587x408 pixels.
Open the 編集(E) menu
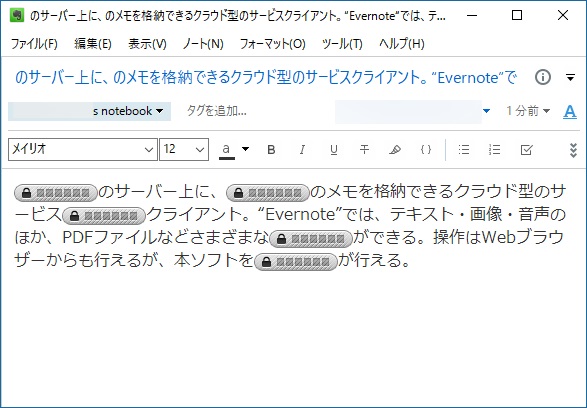[x=92, y=44]
